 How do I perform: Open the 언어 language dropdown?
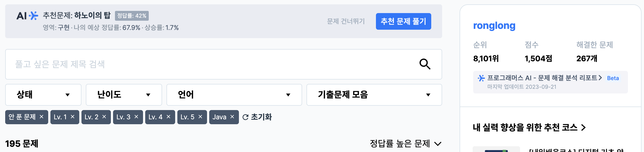tap(234, 95)
